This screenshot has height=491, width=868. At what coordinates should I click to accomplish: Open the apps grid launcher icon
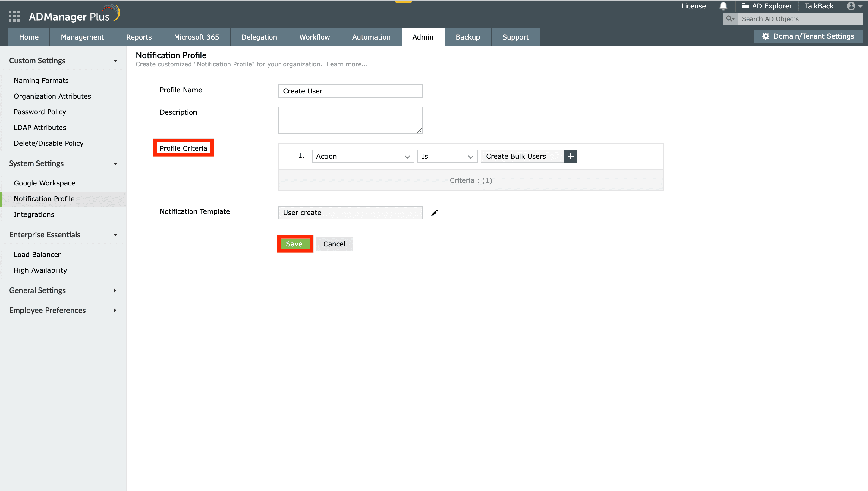click(x=14, y=16)
